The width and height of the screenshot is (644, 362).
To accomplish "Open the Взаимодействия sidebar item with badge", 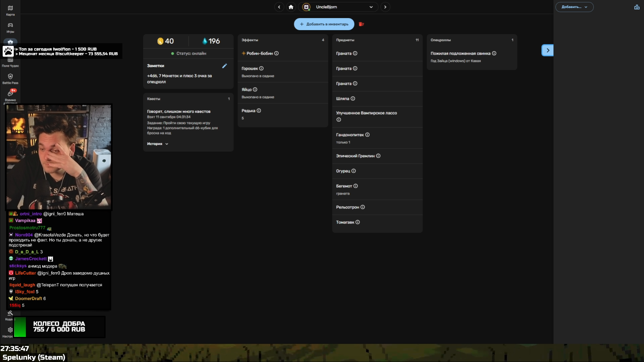I will coord(10,97).
